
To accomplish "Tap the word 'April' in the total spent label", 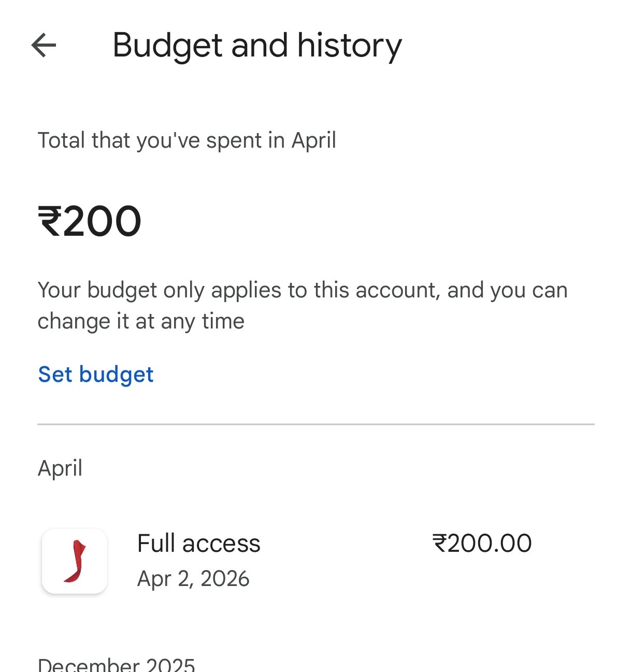I will (314, 140).
